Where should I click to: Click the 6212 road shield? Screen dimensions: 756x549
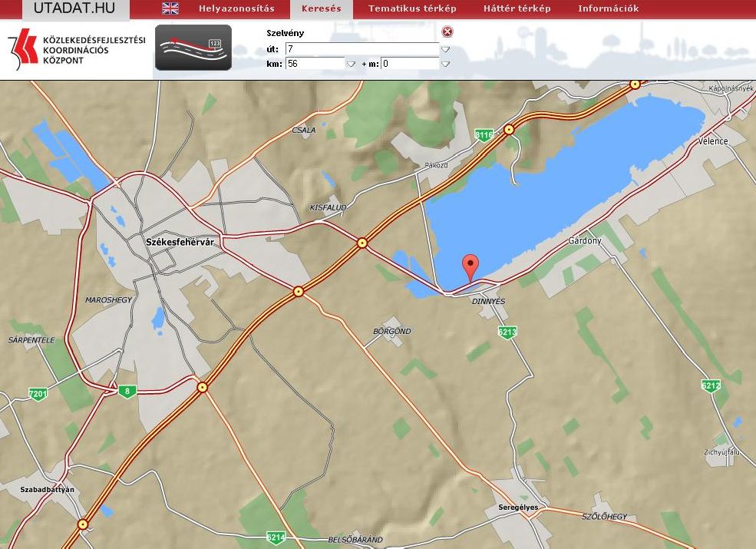click(x=711, y=385)
